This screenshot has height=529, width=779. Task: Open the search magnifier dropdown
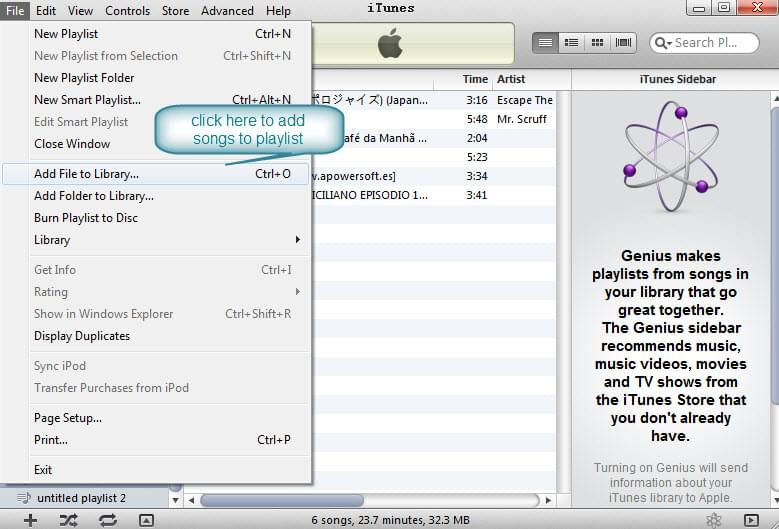click(663, 43)
